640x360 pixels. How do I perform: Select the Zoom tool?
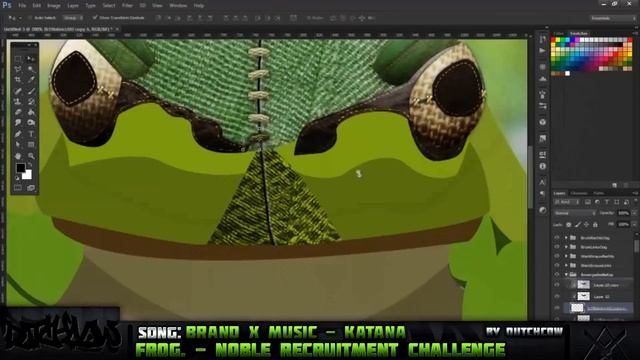tap(31, 156)
